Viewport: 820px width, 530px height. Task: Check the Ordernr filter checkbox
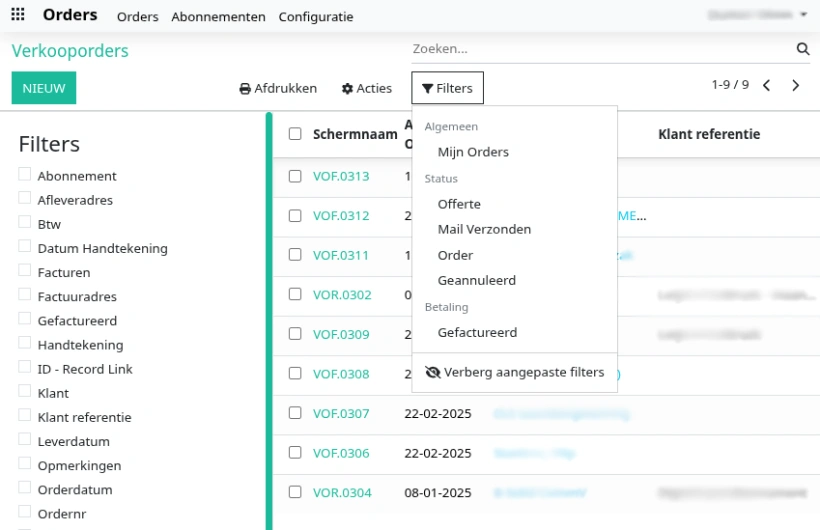click(25, 512)
